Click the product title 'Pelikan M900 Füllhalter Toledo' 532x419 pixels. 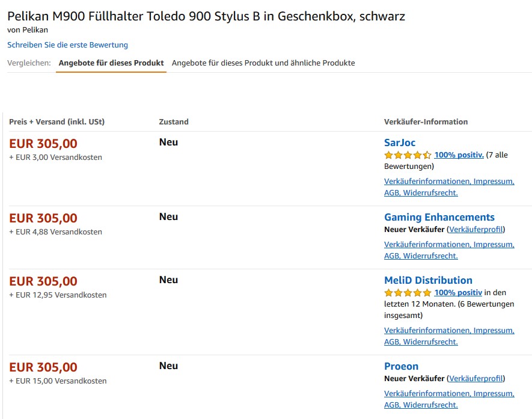tap(206, 16)
